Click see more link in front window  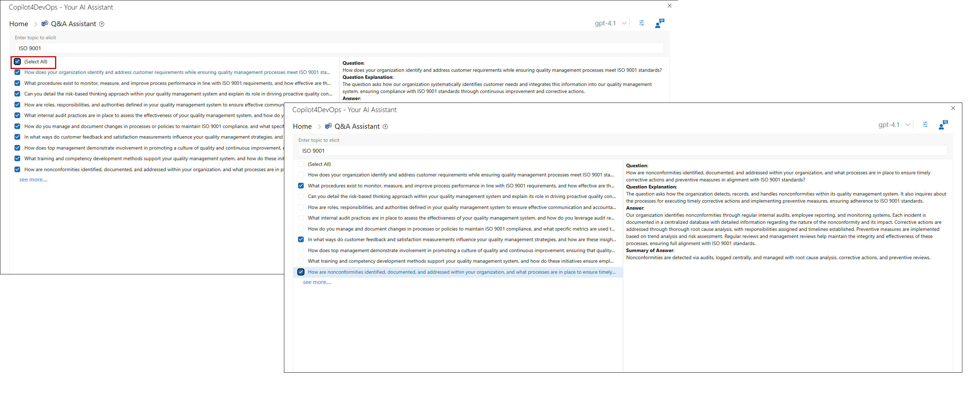coord(316,282)
